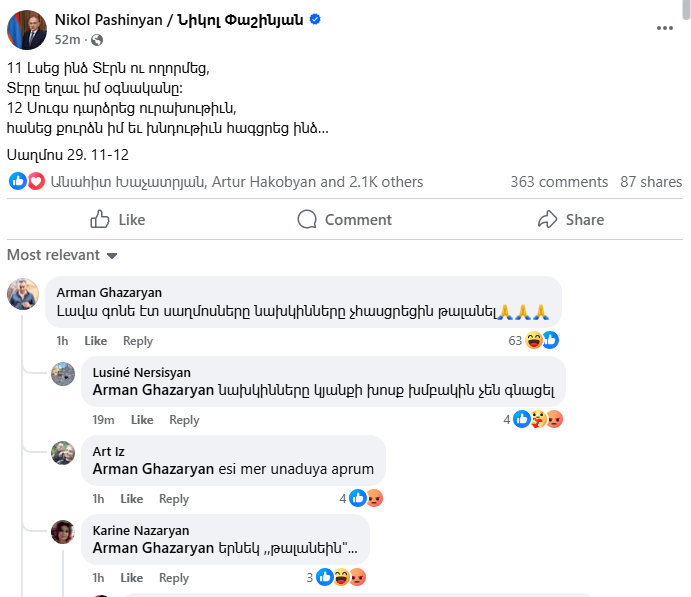691x597 pixels.
Task: Click the 52m post timestamp
Action: click(x=67, y=39)
